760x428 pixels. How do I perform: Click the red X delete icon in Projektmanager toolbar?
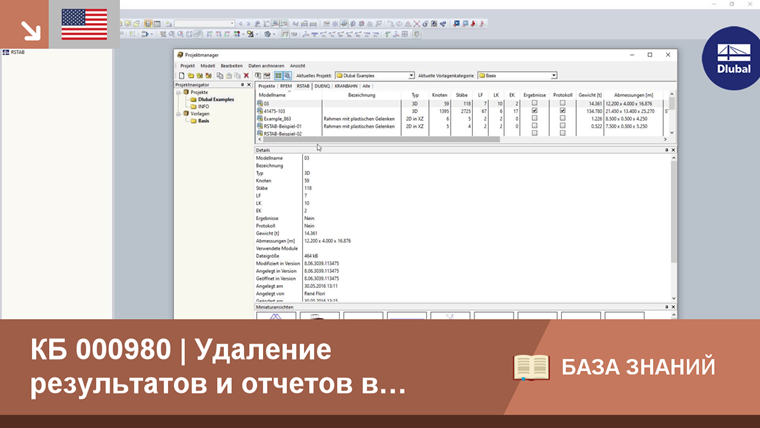[246, 76]
